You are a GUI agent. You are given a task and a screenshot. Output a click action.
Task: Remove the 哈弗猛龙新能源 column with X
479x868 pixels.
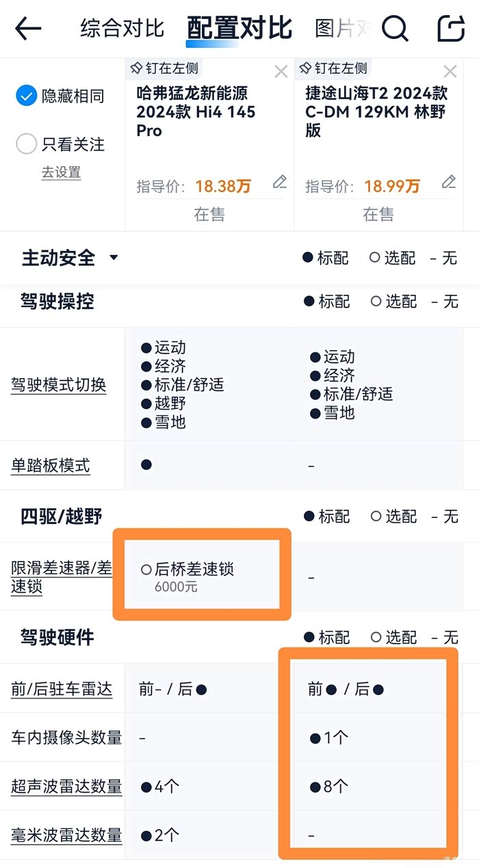(281, 72)
